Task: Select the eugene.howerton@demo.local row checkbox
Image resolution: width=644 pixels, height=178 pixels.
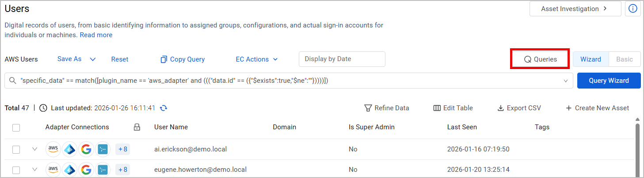Action: (x=16, y=170)
